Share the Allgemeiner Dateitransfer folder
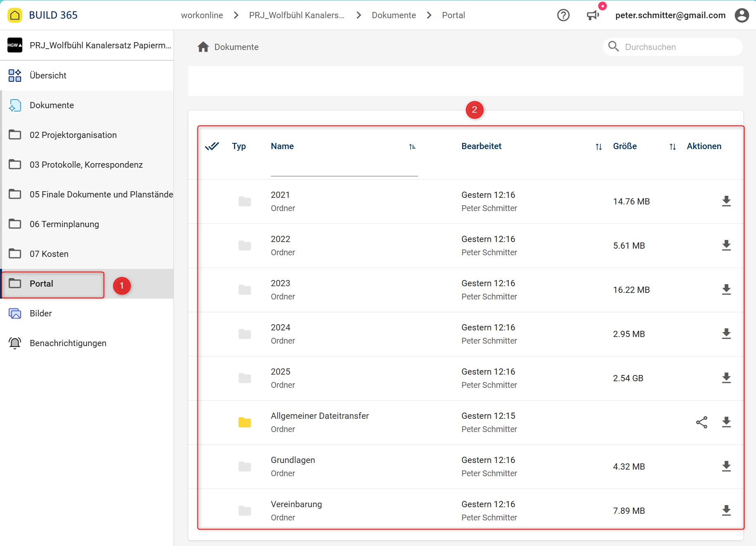 click(701, 422)
